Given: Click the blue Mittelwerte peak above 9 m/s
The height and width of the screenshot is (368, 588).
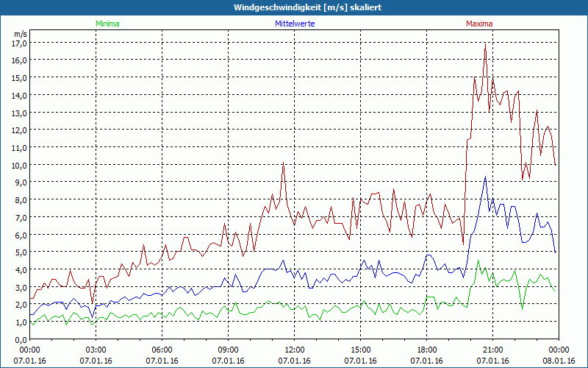Looking at the screenshot, I should click(x=485, y=177).
